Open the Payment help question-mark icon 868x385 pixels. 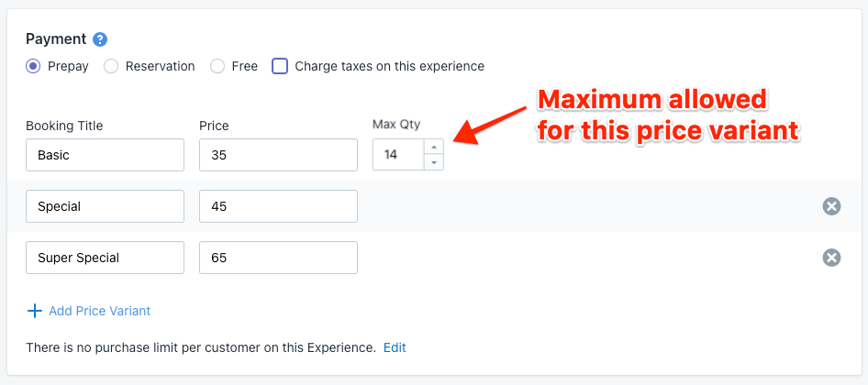(x=100, y=39)
